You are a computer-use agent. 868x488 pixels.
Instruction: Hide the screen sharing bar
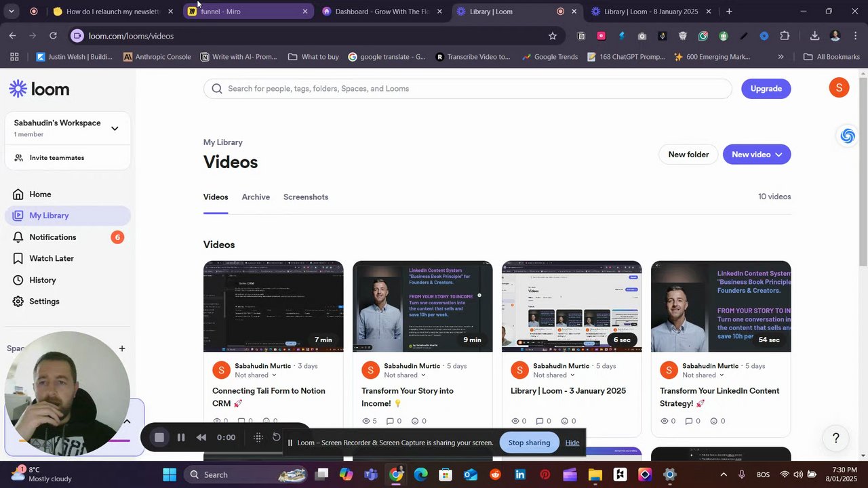click(572, 443)
